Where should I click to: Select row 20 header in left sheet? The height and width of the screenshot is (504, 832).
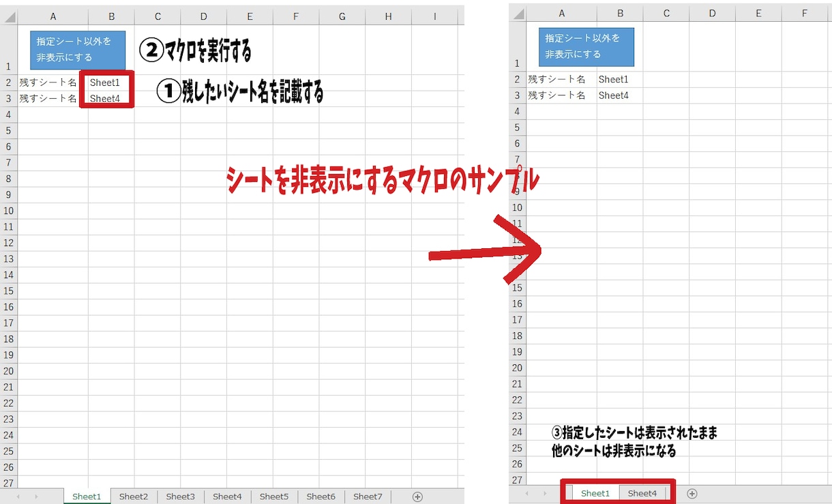click(9, 371)
